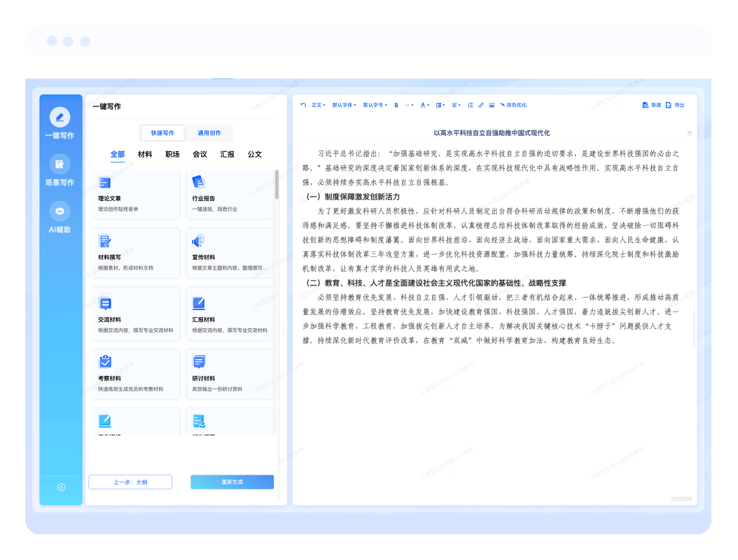Collapse the document title with the small arrow
Image resolution: width=738 pixels, height=560 pixels.
pyautogui.click(x=690, y=133)
